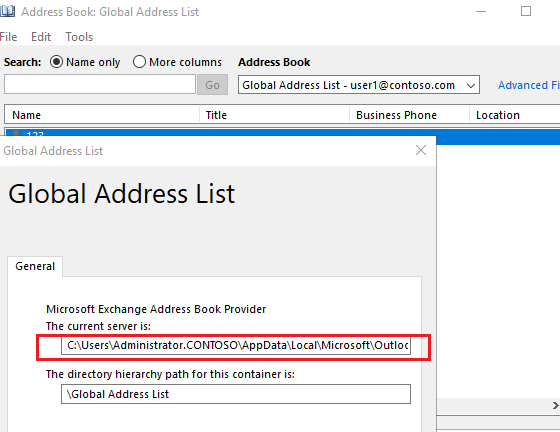Close the Global Address List dialog
This screenshot has width=560, height=432.
[421, 150]
